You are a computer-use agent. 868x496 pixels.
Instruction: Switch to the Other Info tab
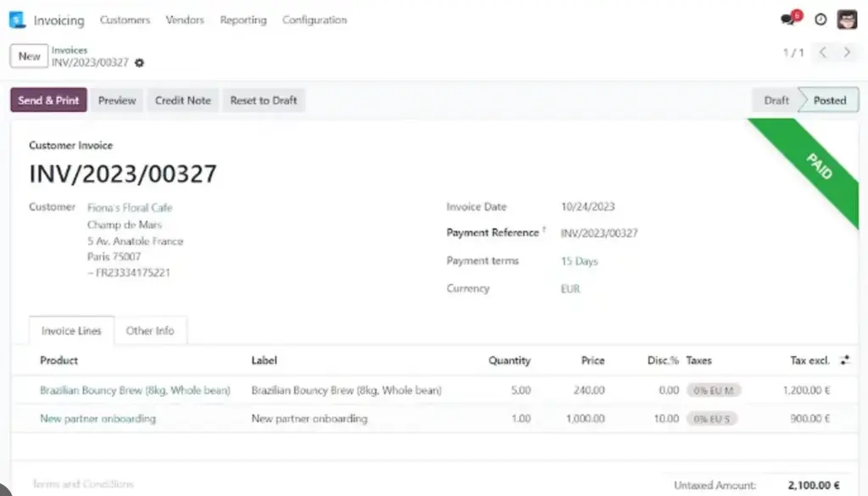151,331
